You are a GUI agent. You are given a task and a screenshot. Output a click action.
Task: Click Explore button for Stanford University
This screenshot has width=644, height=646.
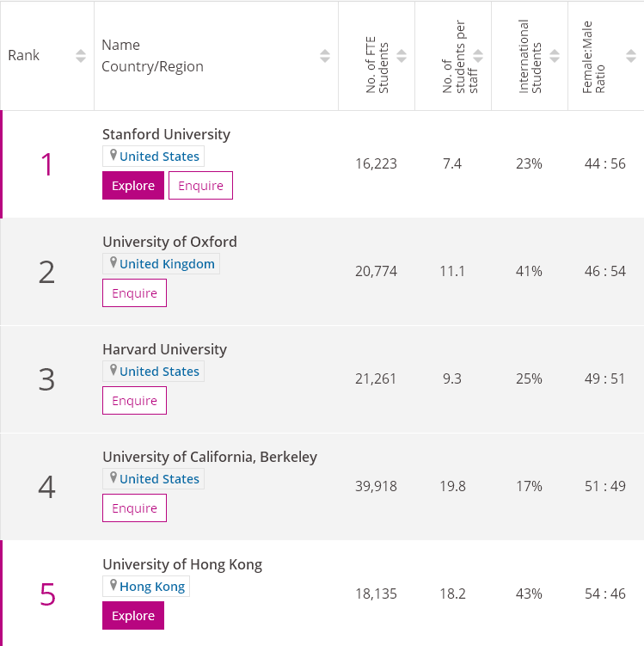pyautogui.click(x=132, y=186)
